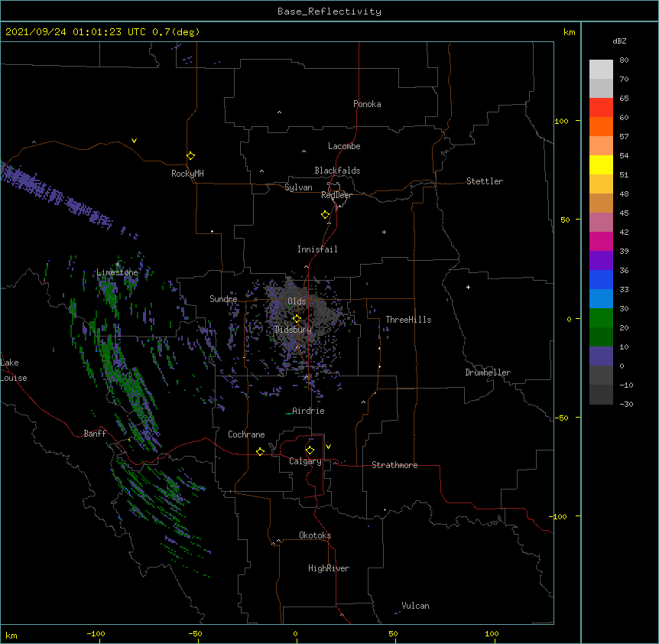Click the yellow v marker northeast of Calgary
This screenshot has width=659, height=644.
click(328, 447)
